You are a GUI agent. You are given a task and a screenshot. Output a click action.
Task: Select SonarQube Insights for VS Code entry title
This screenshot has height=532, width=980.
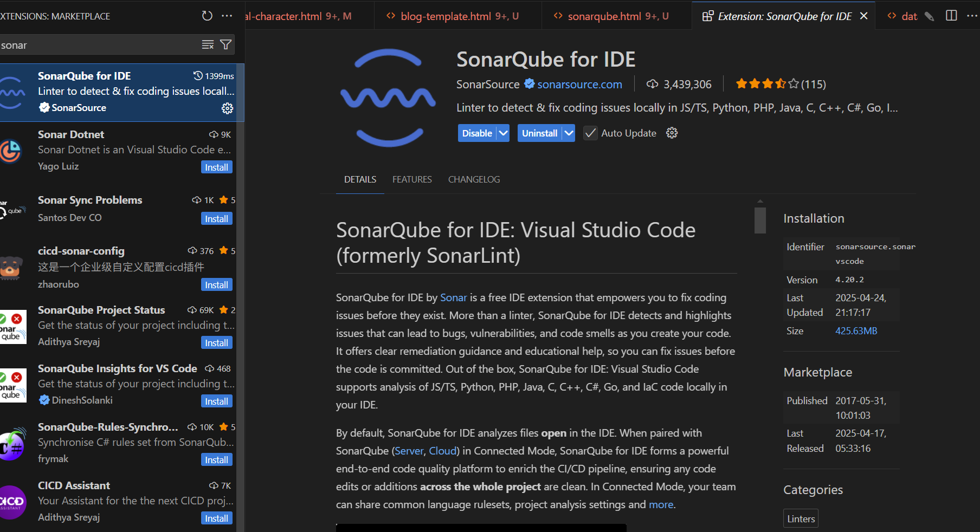tap(117, 368)
